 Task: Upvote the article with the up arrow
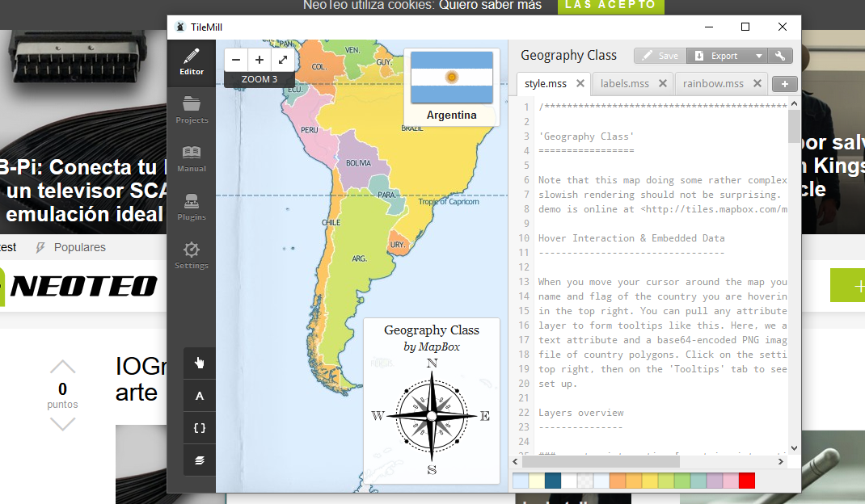click(62, 367)
